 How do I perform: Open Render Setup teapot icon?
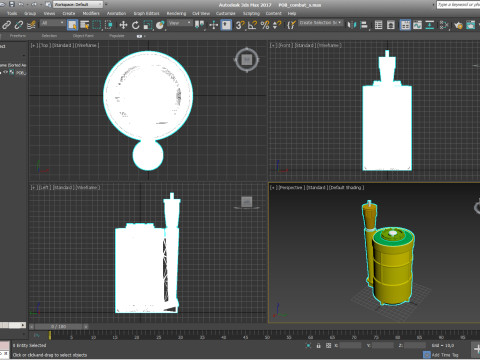[x=458, y=25]
